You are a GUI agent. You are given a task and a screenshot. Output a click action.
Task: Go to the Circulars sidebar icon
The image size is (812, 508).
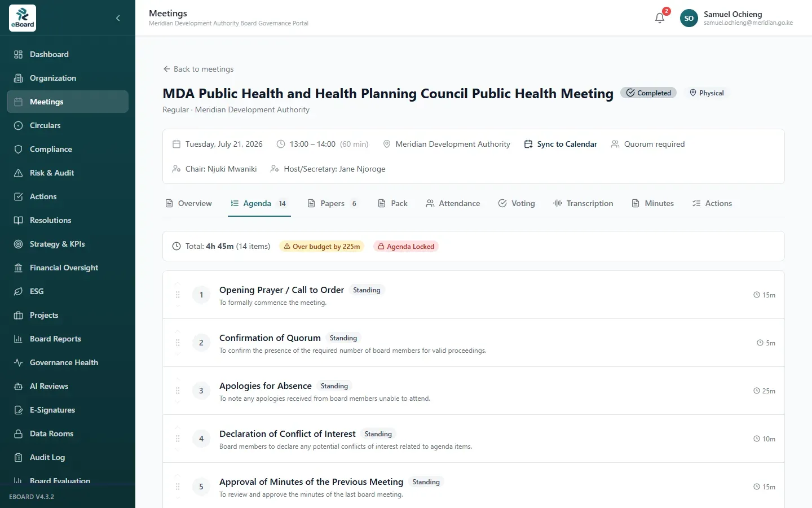(19, 125)
